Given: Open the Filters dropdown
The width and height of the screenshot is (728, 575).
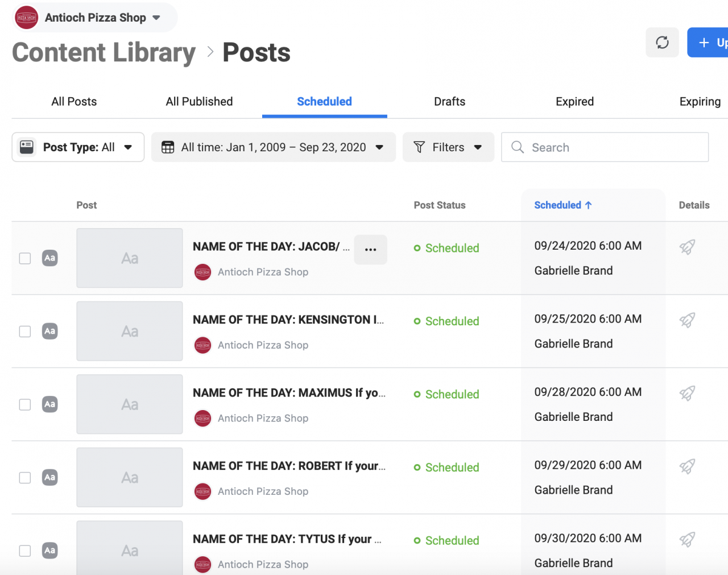Looking at the screenshot, I should click(448, 147).
